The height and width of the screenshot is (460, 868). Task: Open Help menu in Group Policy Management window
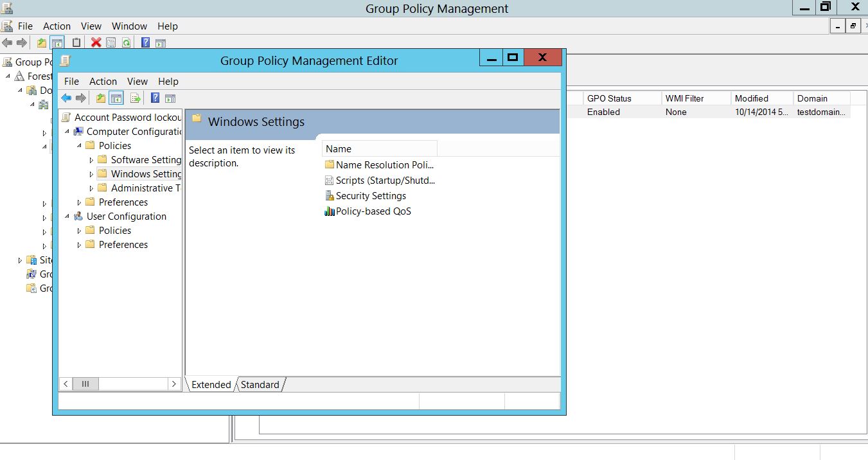168,26
